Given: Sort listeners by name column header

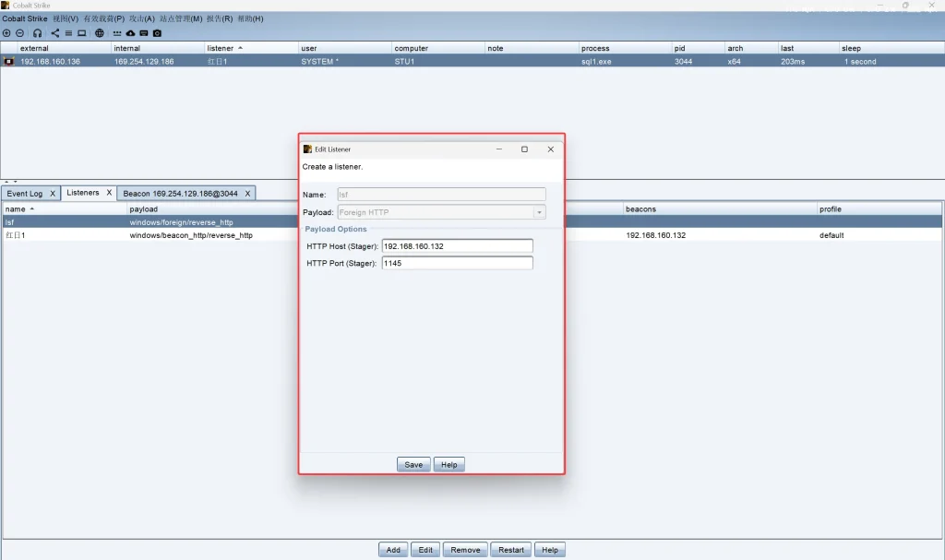Looking at the screenshot, I should pyautogui.click(x=66, y=209).
